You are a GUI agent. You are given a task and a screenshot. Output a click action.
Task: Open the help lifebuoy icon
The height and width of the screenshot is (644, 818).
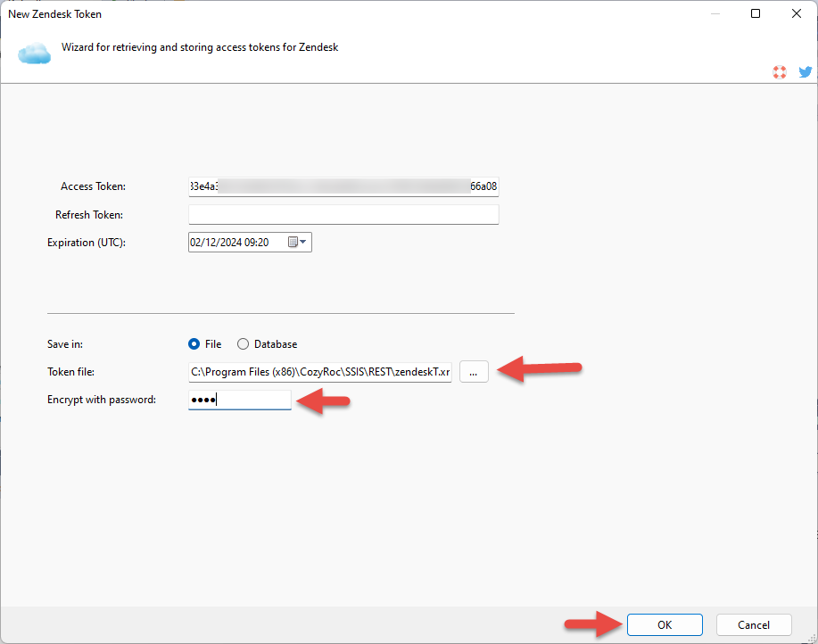780,72
